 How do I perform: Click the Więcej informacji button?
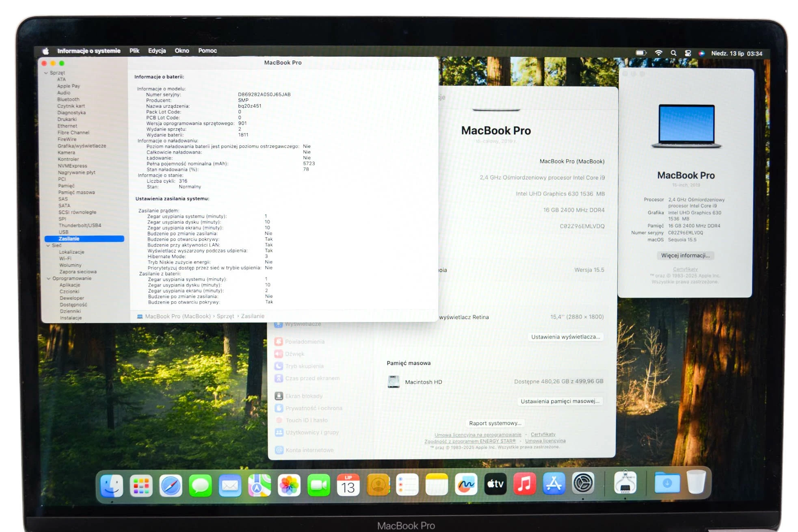(x=686, y=255)
